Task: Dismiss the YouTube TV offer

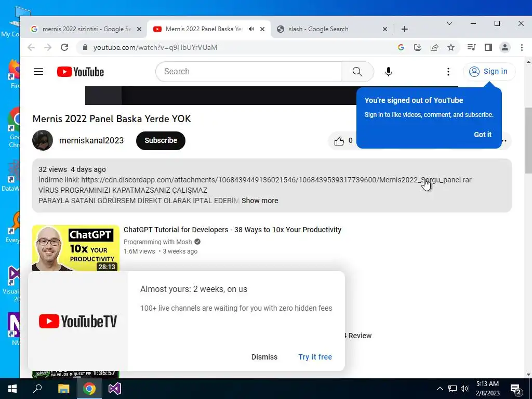Action: tap(264, 357)
